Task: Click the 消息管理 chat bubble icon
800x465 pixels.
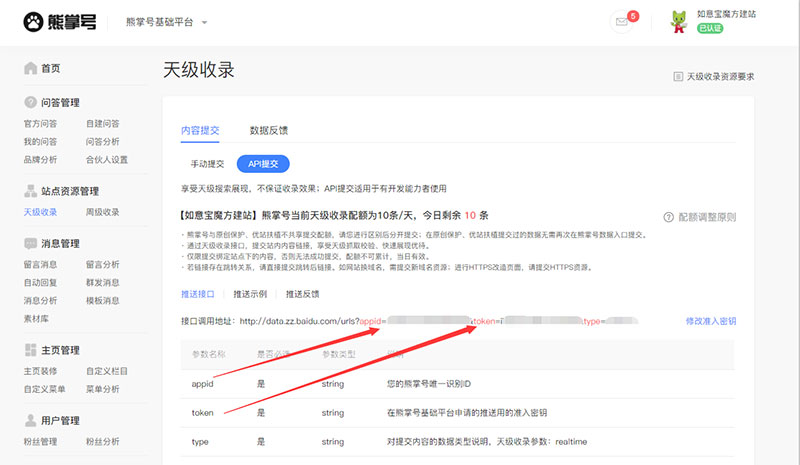Action: click(x=30, y=243)
